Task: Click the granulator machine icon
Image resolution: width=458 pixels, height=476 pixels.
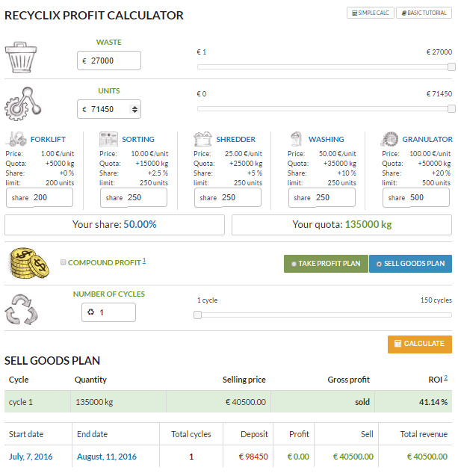Action: tap(389, 139)
